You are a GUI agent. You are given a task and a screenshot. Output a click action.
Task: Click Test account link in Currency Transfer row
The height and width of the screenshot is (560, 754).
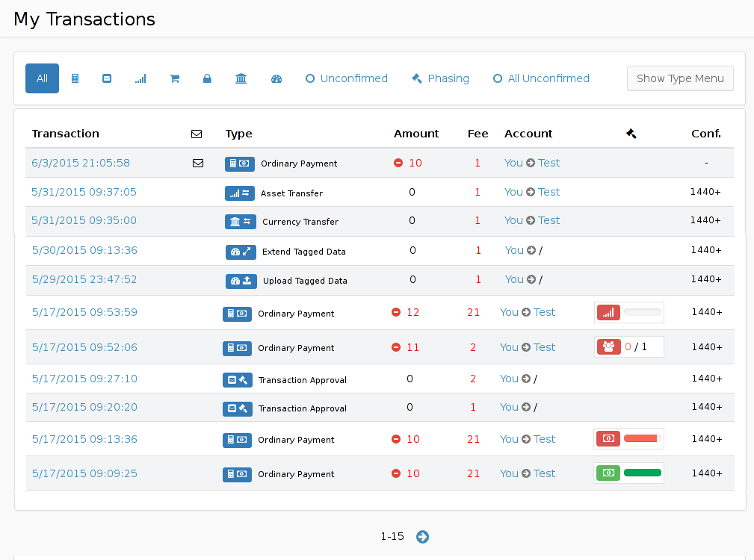click(548, 220)
